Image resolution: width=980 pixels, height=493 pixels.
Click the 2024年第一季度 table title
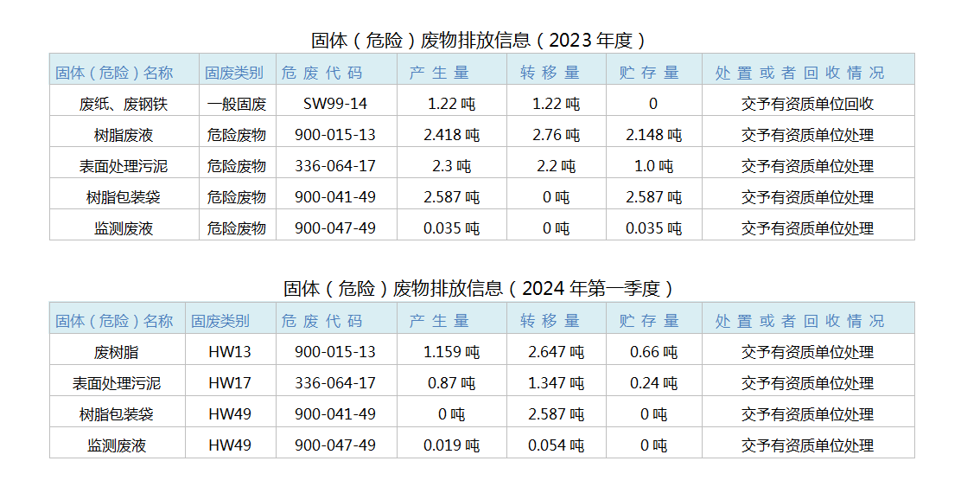479,288
